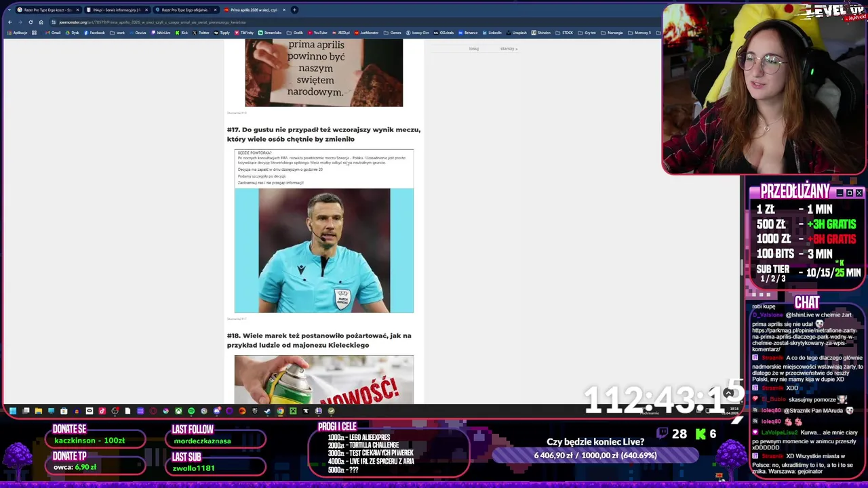Open the Facebook bookmark
868x488 pixels.
click(x=94, y=33)
